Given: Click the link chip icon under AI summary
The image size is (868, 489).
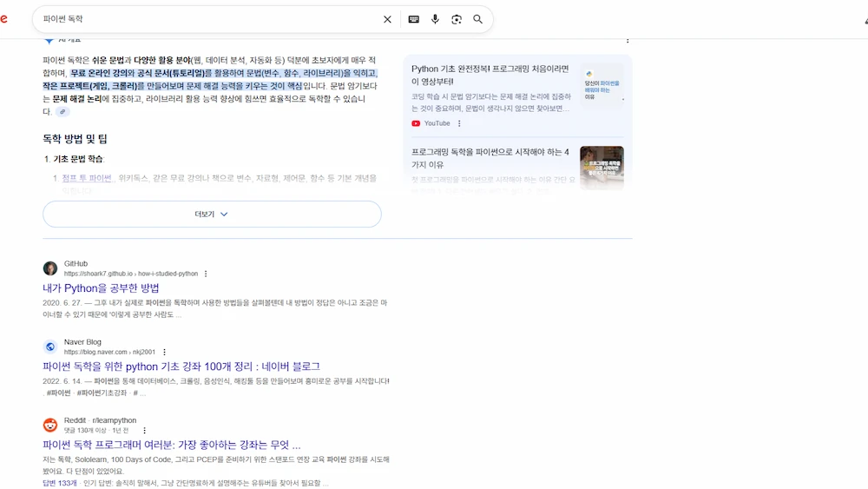Looking at the screenshot, I should click(x=62, y=112).
